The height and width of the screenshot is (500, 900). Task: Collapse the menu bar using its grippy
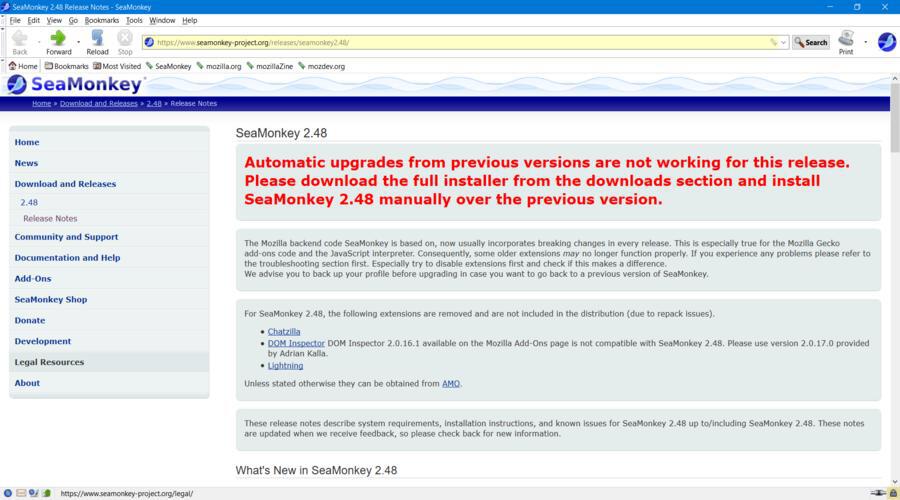pos(3,20)
